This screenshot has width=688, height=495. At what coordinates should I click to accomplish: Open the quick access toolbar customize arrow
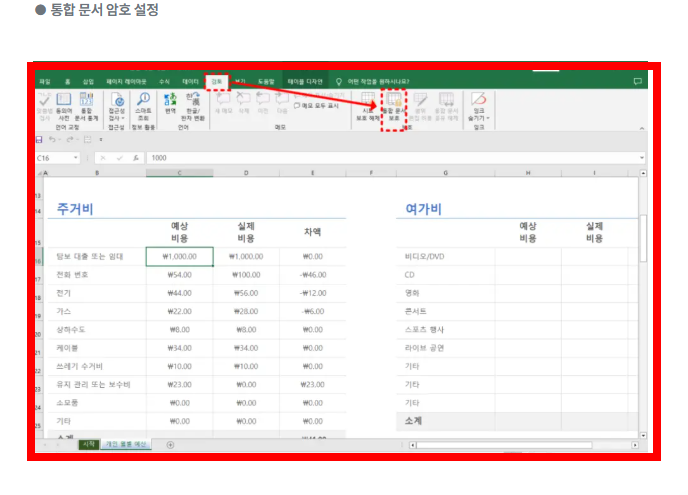tap(101, 140)
